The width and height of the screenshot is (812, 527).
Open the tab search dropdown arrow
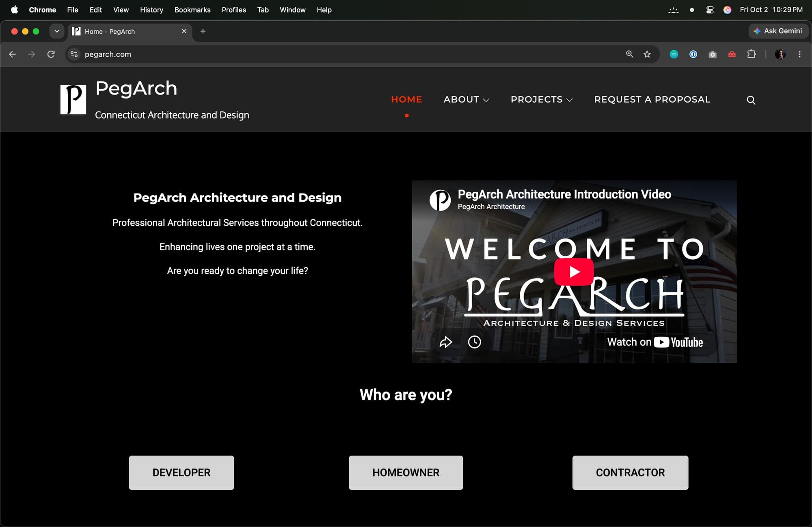(57, 31)
